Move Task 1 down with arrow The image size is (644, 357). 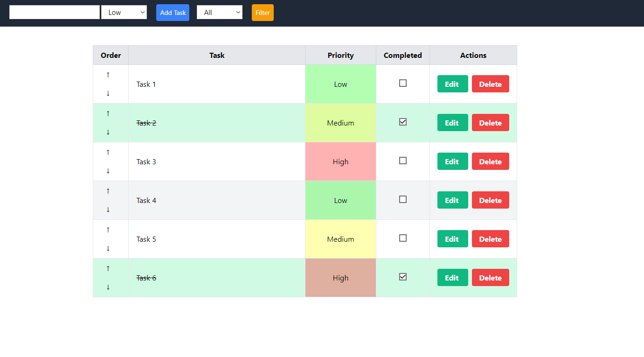108,93
